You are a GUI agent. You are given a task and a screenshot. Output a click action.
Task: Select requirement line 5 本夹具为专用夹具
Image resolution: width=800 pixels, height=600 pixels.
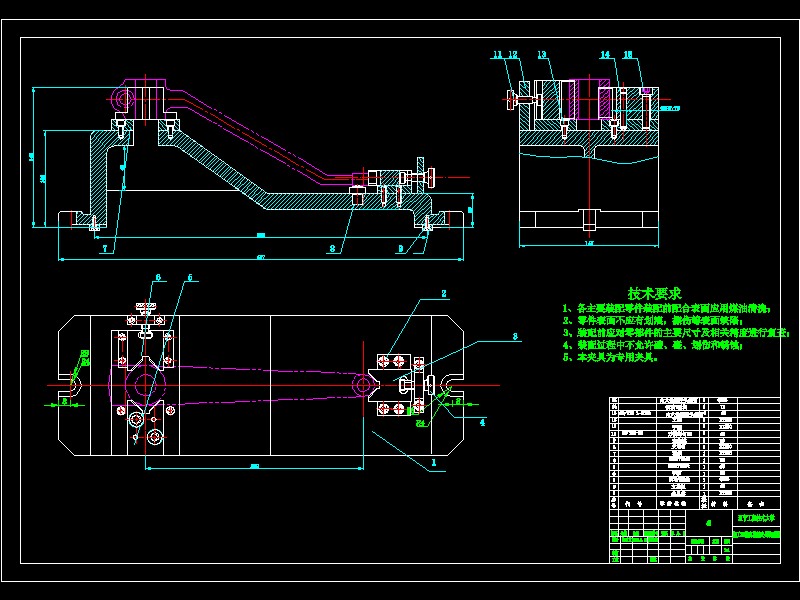pos(610,358)
